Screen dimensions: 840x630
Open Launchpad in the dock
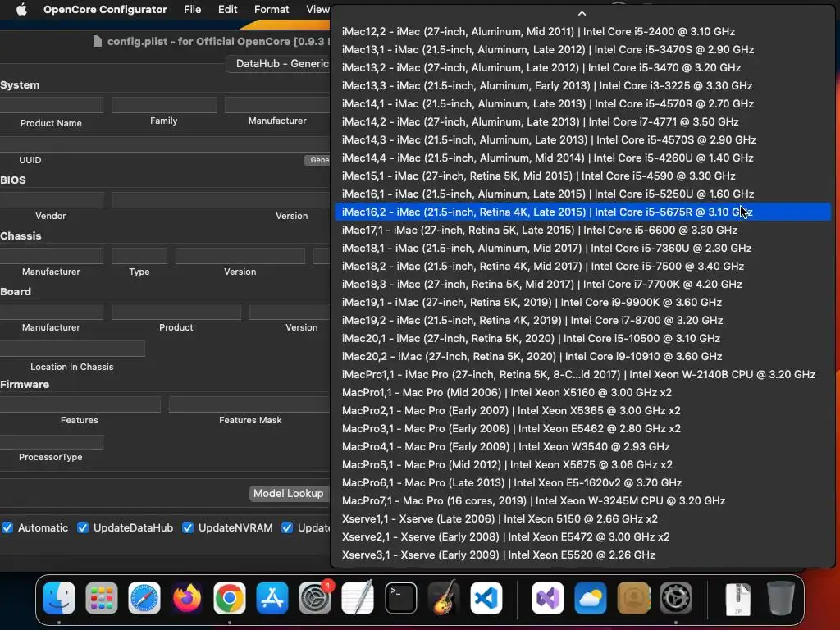[101, 597]
